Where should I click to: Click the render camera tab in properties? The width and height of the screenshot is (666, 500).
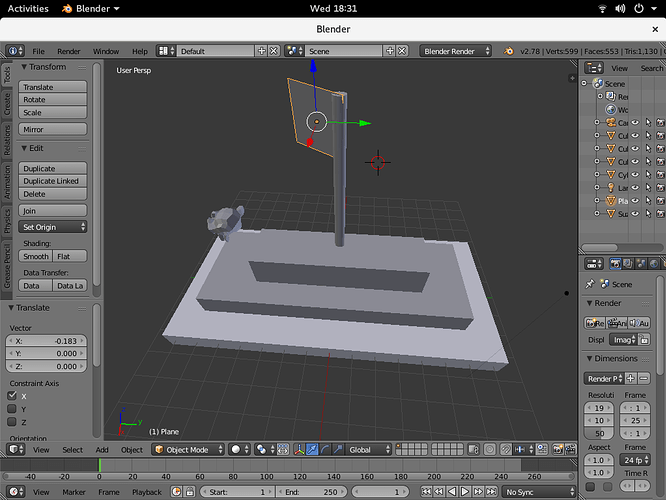615,264
